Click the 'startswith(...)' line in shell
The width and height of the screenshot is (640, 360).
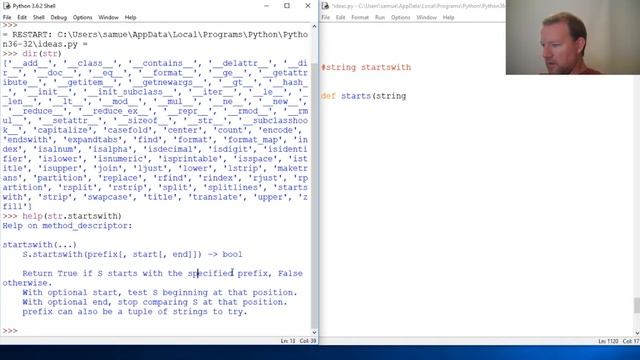coord(40,245)
